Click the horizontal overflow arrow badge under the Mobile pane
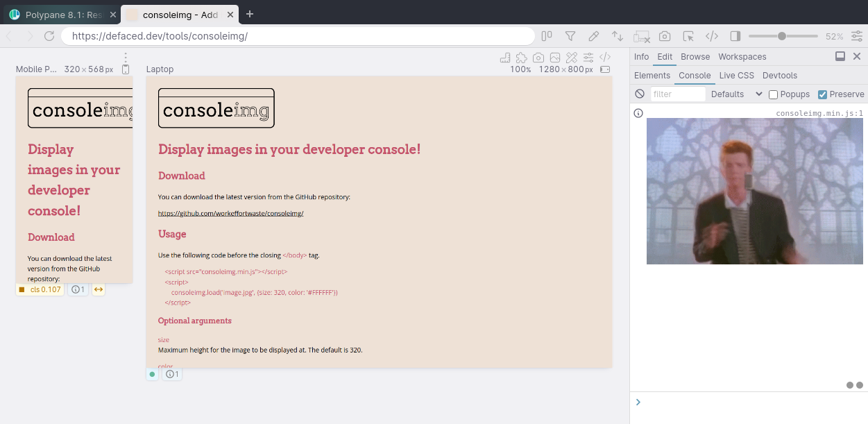The image size is (868, 424). coord(99,289)
